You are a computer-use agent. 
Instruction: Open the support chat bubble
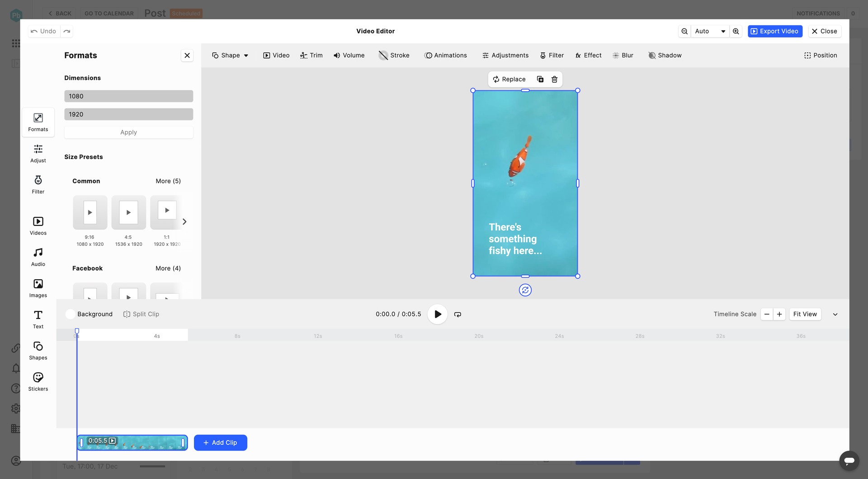pyautogui.click(x=849, y=460)
